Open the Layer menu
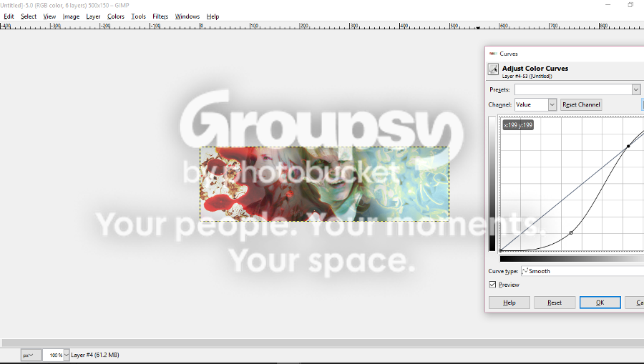Viewport: 644px width, 364px height. 93,16
